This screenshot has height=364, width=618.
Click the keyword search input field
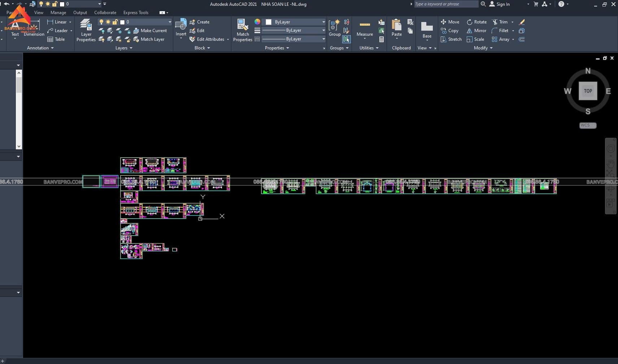tap(446, 4)
